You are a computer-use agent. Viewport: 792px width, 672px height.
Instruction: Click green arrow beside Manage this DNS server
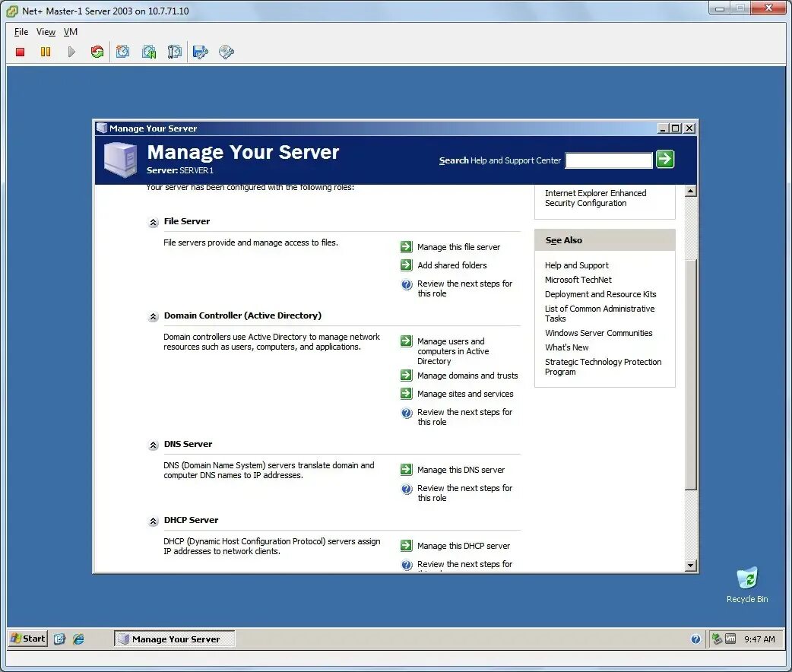pos(406,469)
